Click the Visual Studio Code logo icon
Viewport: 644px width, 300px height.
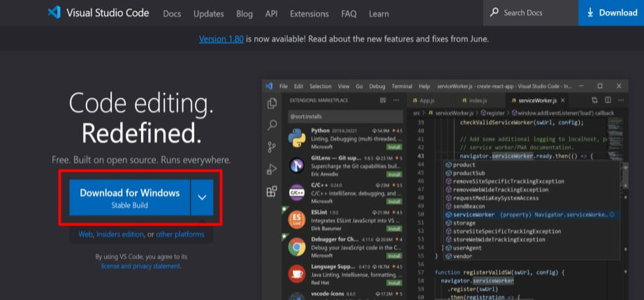pos(54,13)
